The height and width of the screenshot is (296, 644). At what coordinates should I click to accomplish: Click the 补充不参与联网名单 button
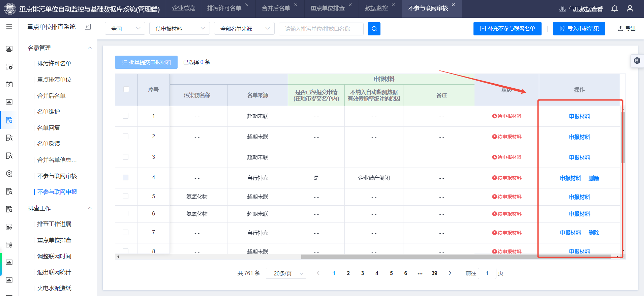pos(508,29)
